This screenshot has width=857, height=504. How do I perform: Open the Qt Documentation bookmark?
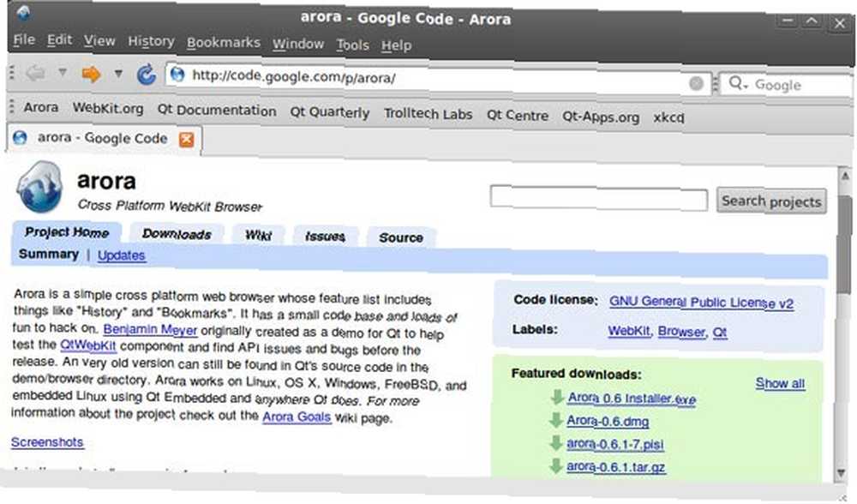click(217, 111)
